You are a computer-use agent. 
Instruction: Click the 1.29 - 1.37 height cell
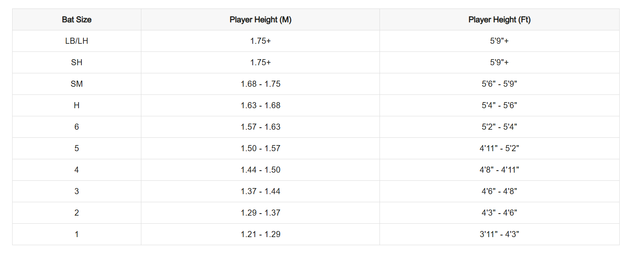tap(260, 213)
